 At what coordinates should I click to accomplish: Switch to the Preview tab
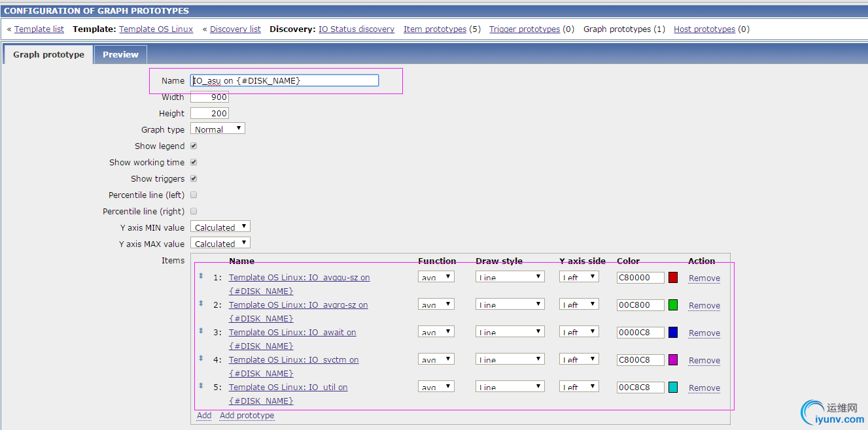pyautogui.click(x=120, y=54)
